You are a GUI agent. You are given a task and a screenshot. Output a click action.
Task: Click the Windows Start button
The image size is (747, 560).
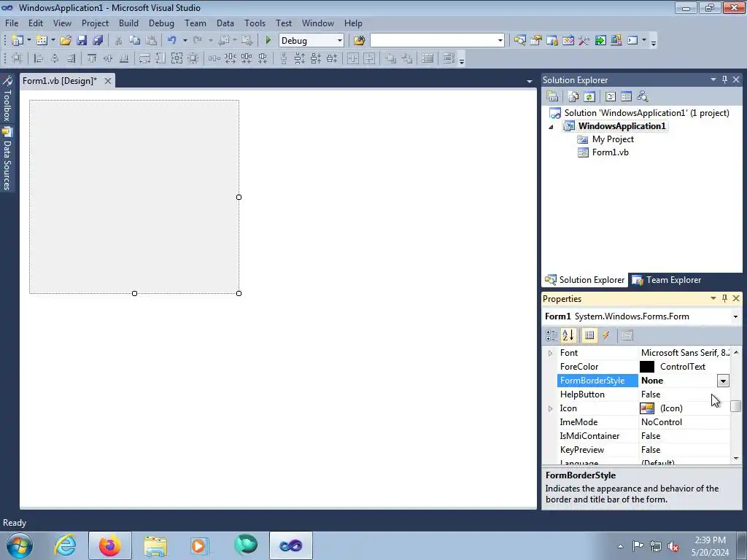[x=20, y=545]
